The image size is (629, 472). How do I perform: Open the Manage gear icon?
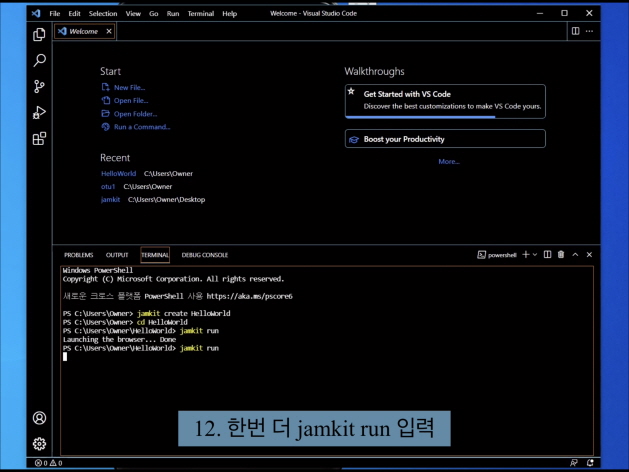point(39,444)
